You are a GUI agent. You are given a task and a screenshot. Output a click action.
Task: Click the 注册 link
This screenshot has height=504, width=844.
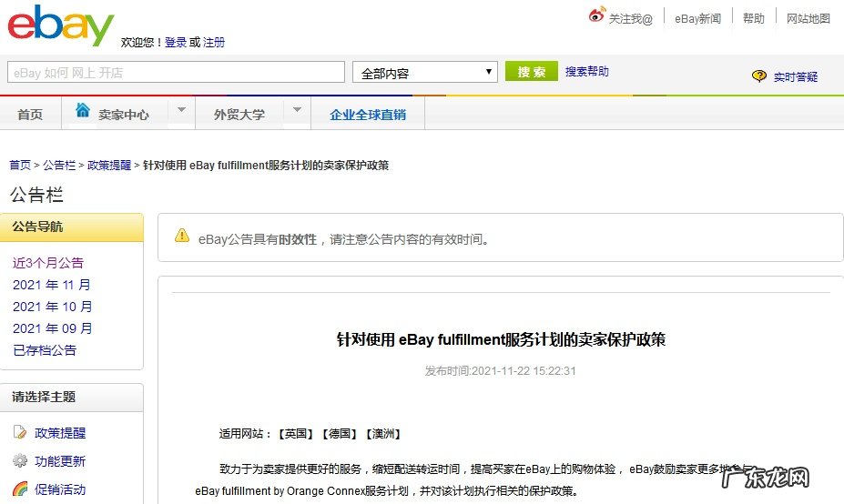[x=214, y=42]
